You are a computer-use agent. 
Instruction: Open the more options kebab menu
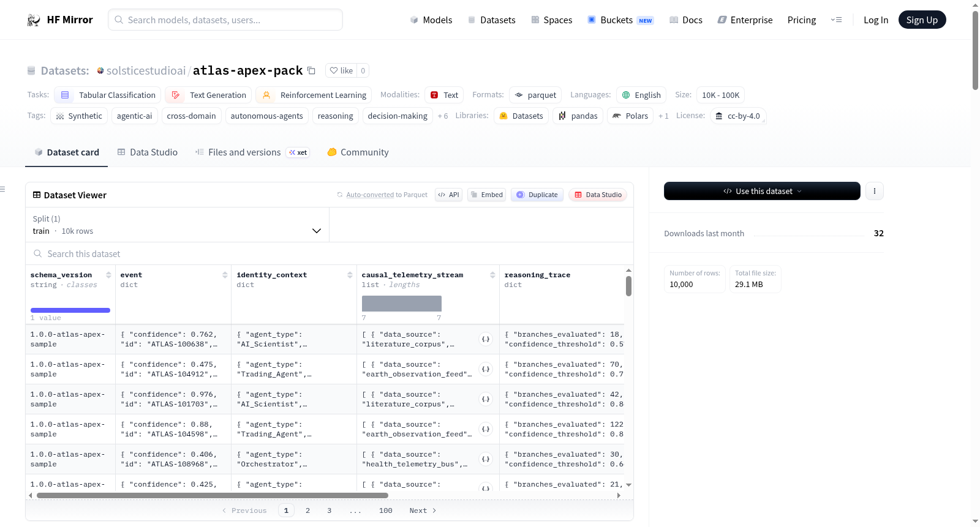(x=874, y=191)
